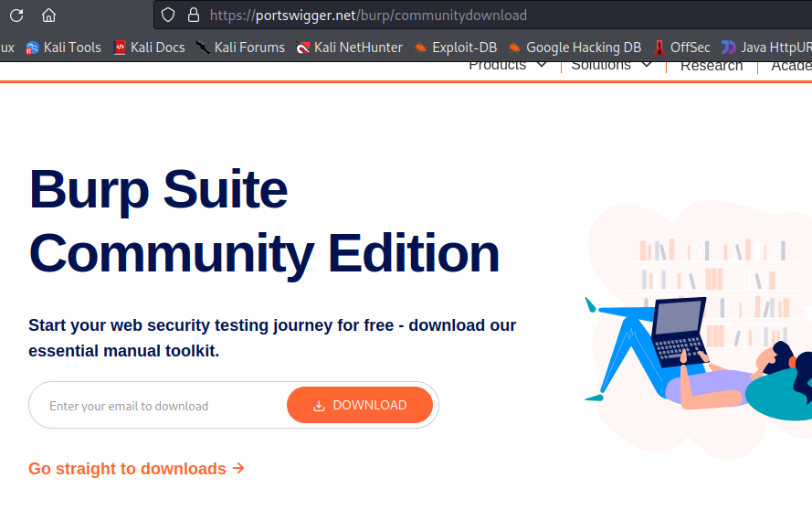Click the 'Start your web security testing journey' text
The height and width of the screenshot is (510, 812).
point(272,338)
